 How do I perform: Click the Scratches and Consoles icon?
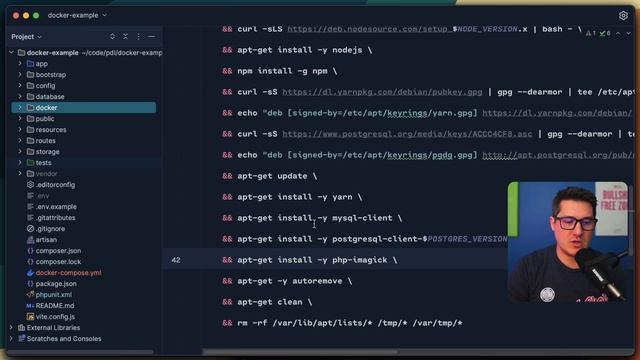(x=22, y=339)
